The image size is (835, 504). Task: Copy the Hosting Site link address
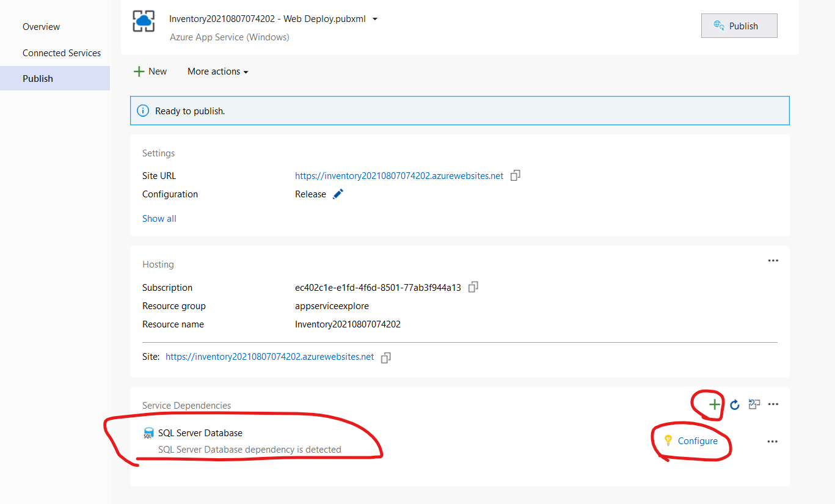pos(385,357)
